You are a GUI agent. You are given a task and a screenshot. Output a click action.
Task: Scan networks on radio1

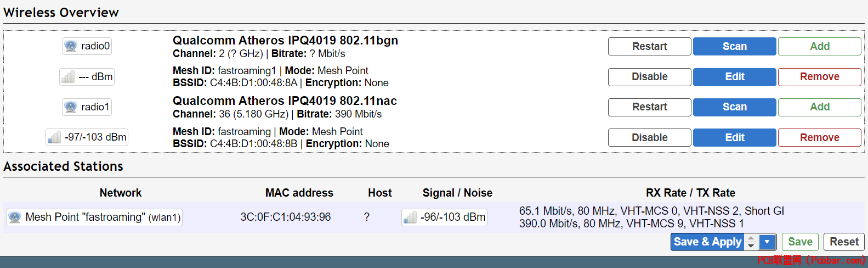734,107
